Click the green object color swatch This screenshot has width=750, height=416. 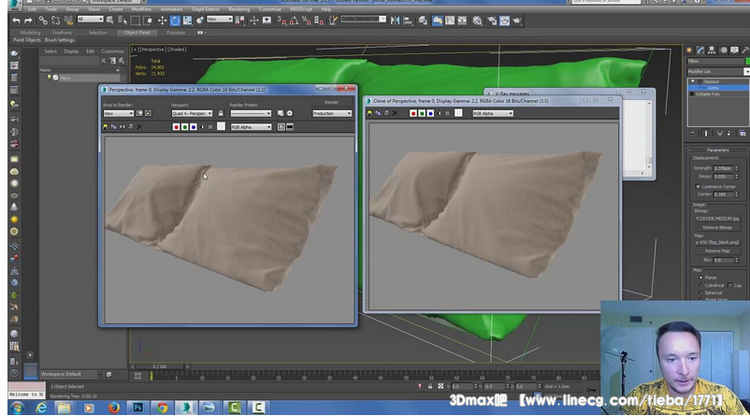746,60
